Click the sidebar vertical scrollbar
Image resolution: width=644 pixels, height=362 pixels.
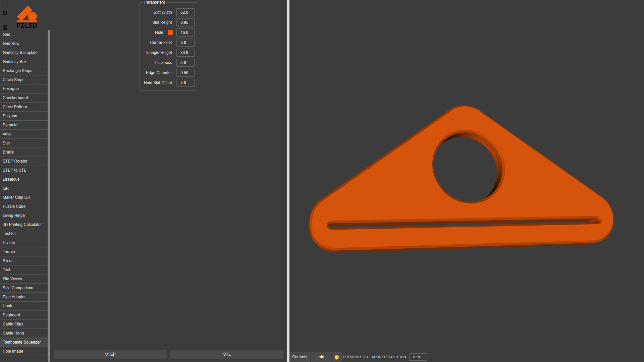tap(49, 194)
